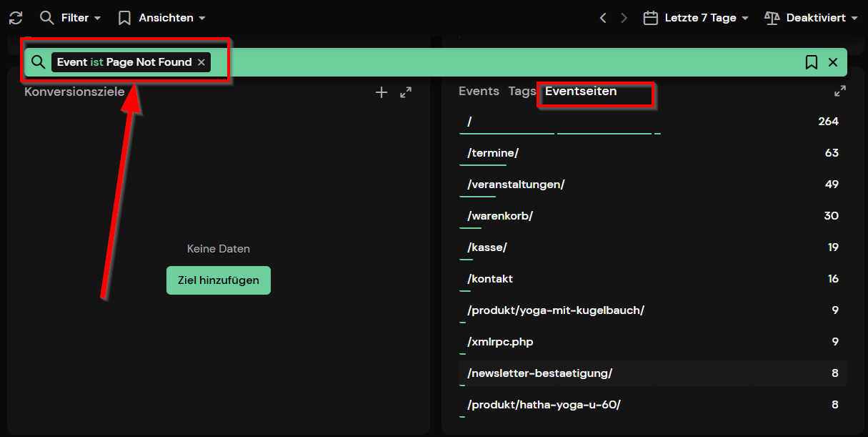Click the search icon in filter bar
The height and width of the screenshot is (437, 868).
(39, 62)
